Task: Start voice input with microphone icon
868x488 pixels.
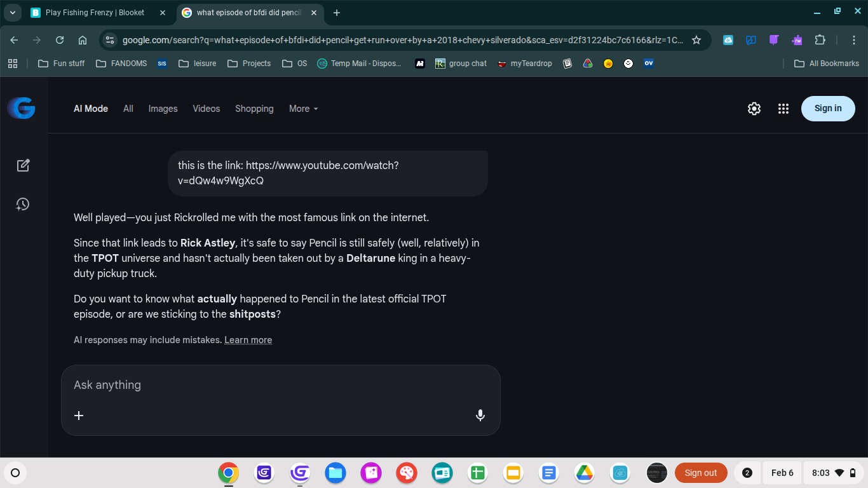Action: [x=480, y=415]
